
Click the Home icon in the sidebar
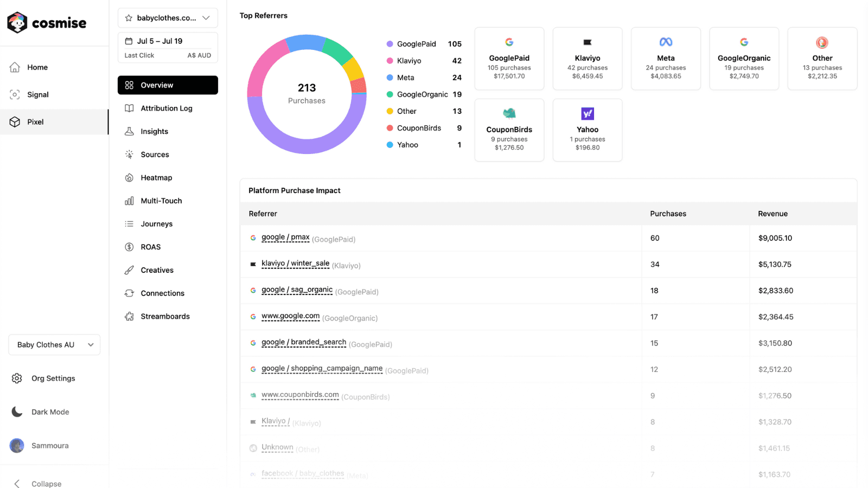(15, 67)
